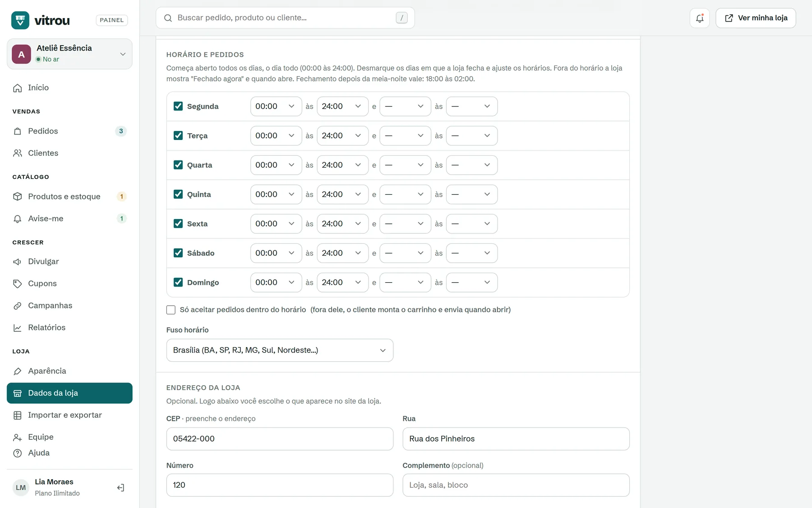
Task: Open Relatórios in the sidebar
Action: tap(69, 328)
